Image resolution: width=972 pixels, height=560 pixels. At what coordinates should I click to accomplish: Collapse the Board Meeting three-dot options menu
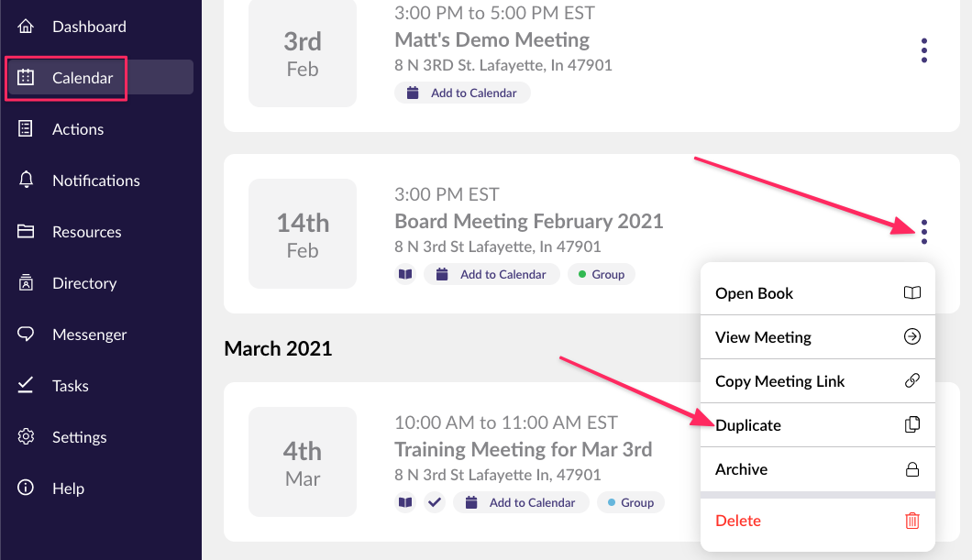click(923, 232)
